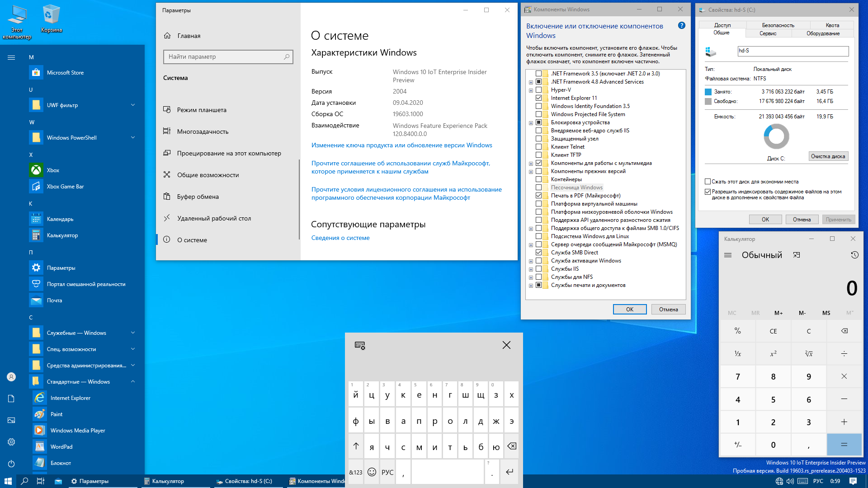The image size is (868, 488).
Task: Expand UWF фильтр folder
Action: pyautogui.click(x=84, y=105)
